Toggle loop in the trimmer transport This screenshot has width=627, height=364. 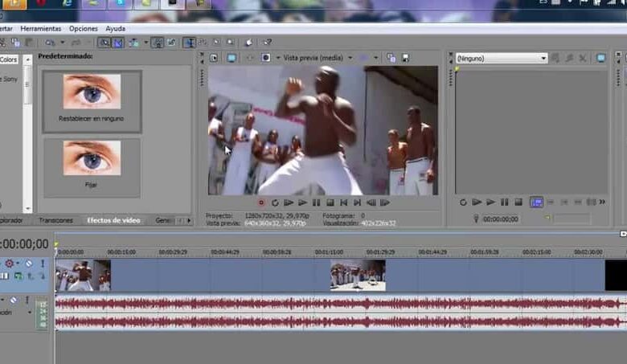(463, 202)
